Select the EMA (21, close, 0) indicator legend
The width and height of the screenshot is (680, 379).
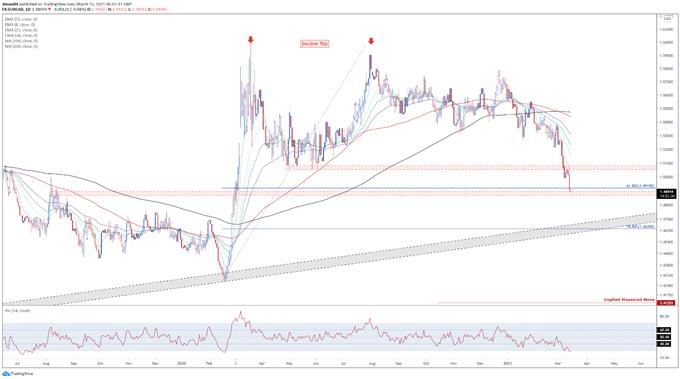21,30
